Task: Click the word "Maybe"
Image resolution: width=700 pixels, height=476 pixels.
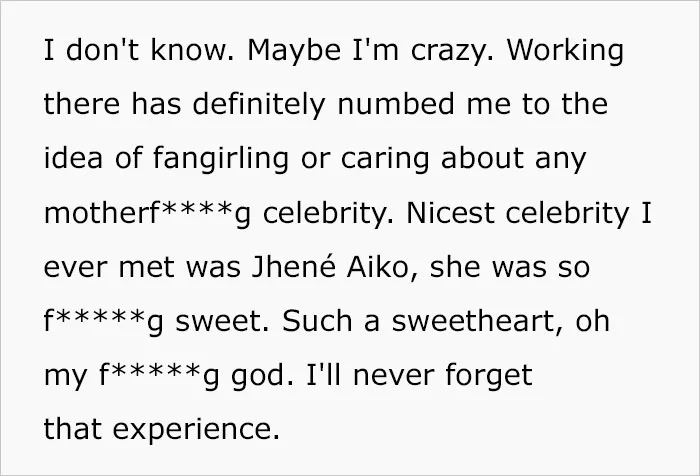Action: (293, 51)
